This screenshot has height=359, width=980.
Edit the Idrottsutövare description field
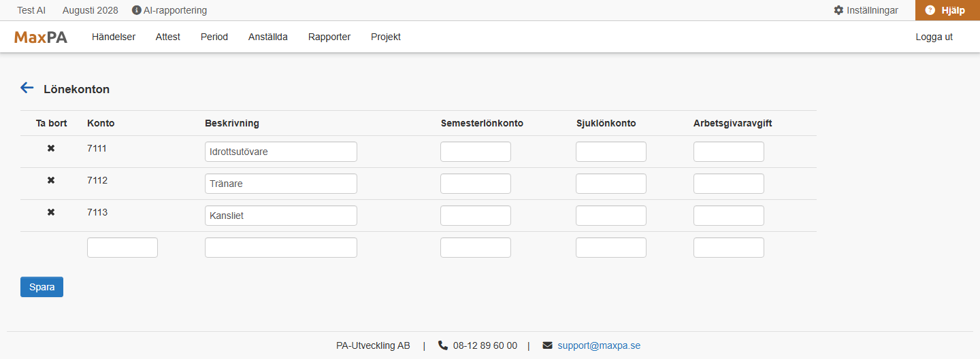pos(281,152)
